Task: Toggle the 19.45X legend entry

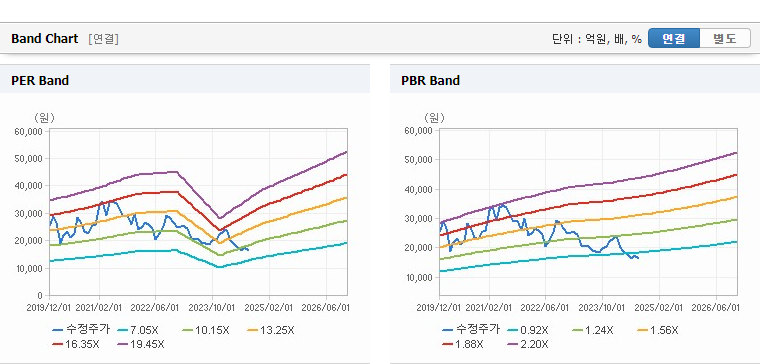Action: 141,344
